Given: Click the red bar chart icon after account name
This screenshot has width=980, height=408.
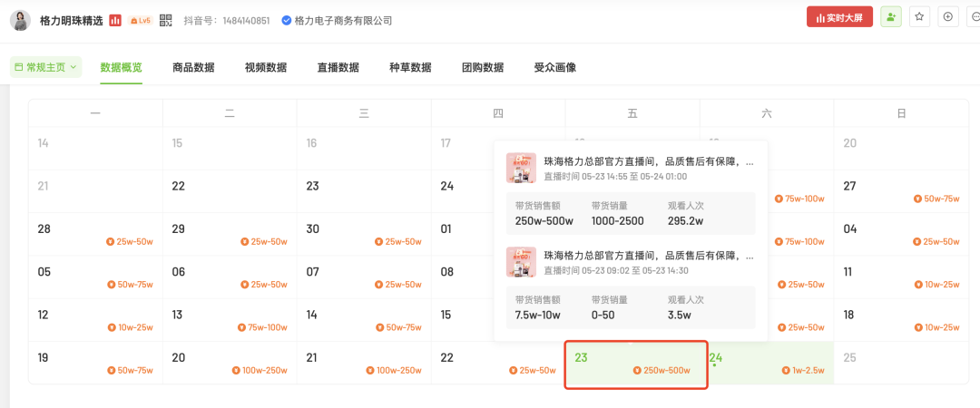Looking at the screenshot, I should click(115, 20).
